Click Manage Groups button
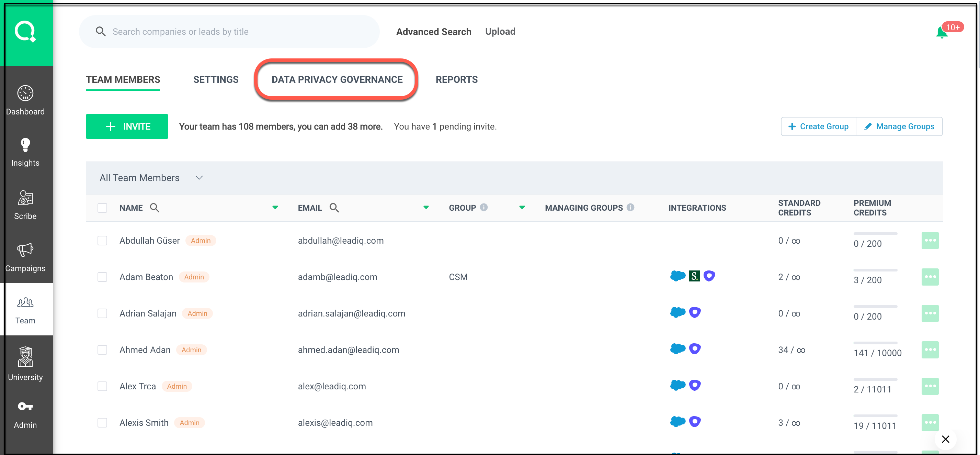The image size is (980, 455). [x=899, y=126]
